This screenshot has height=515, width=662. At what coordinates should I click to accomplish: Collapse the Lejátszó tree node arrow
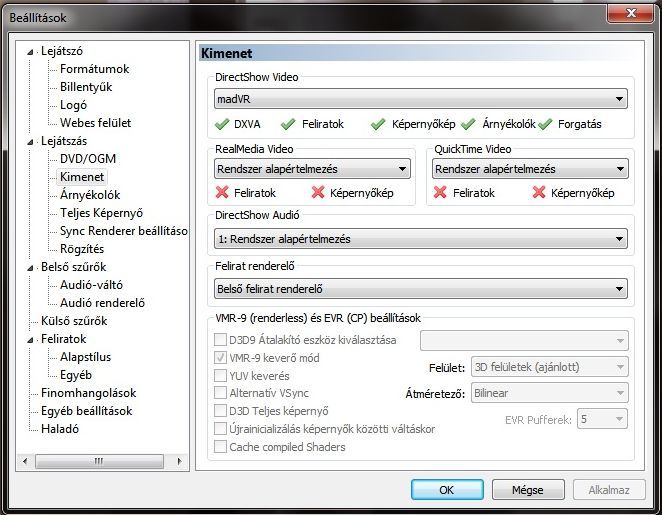30,52
